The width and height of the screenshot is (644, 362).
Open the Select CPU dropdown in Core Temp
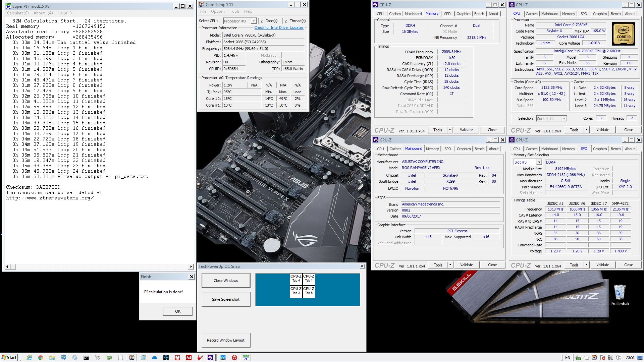pyautogui.click(x=240, y=21)
